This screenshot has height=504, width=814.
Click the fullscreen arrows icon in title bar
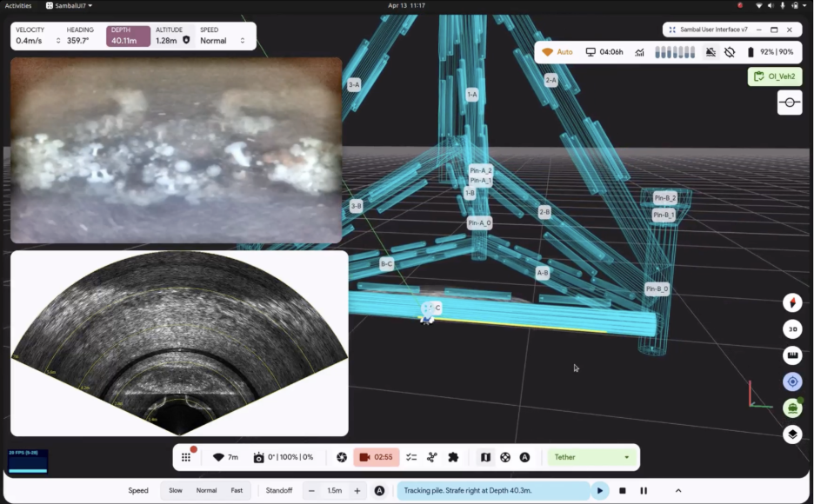(x=671, y=30)
